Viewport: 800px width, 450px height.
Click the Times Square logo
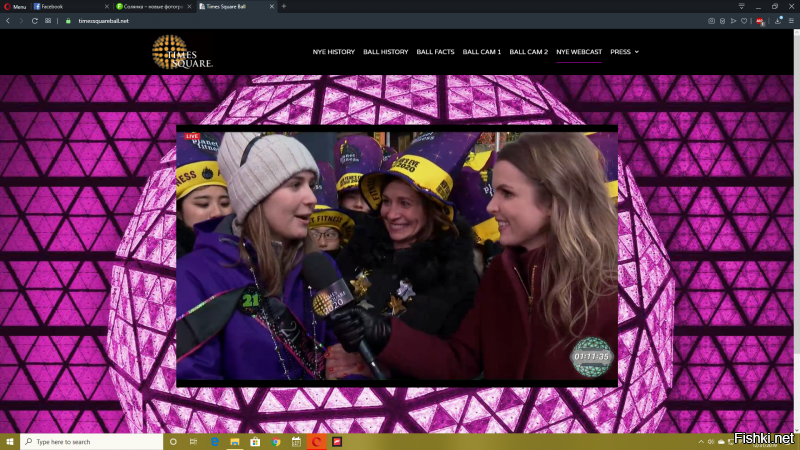pos(182,52)
